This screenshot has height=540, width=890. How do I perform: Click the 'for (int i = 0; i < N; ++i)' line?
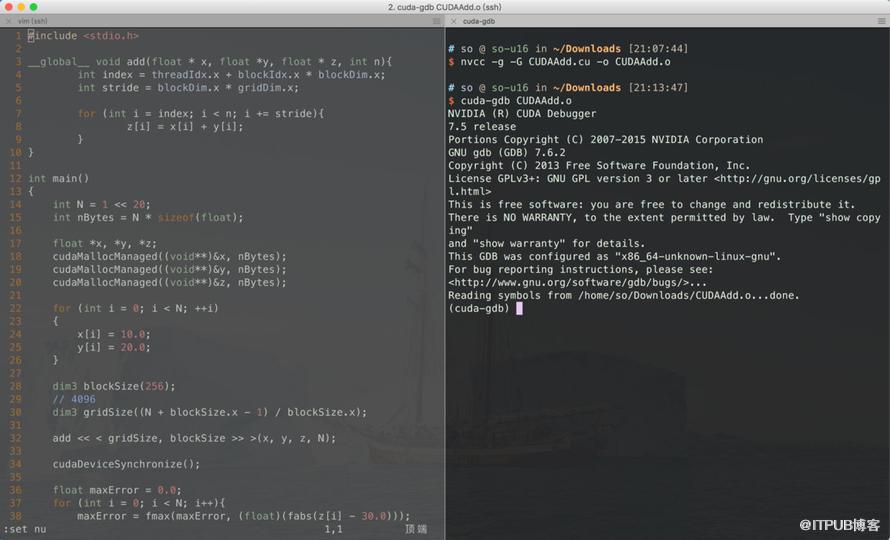coord(136,308)
